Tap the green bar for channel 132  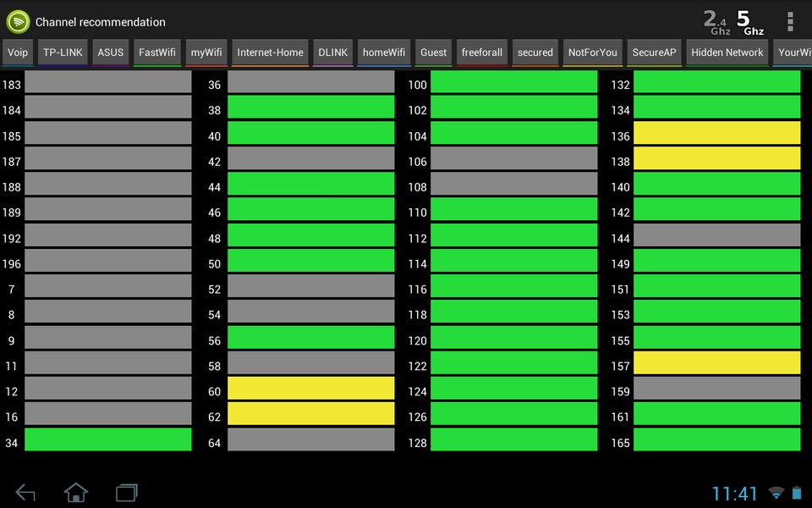(717, 82)
